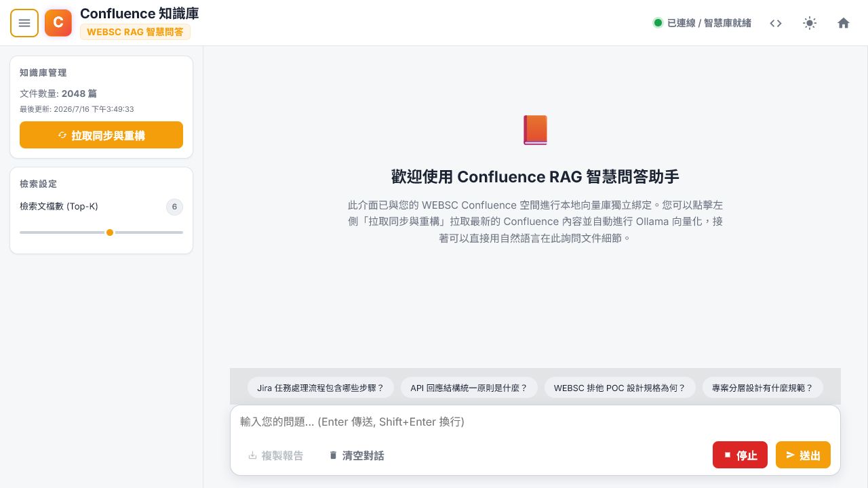This screenshot has height=488, width=868.
Task: Toggle the sidebar with the hamburger menu icon
Action: [24, 23]
